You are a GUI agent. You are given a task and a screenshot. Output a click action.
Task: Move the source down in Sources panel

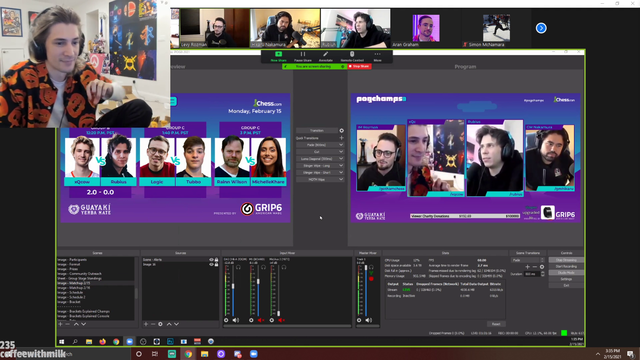pos(176,324)
